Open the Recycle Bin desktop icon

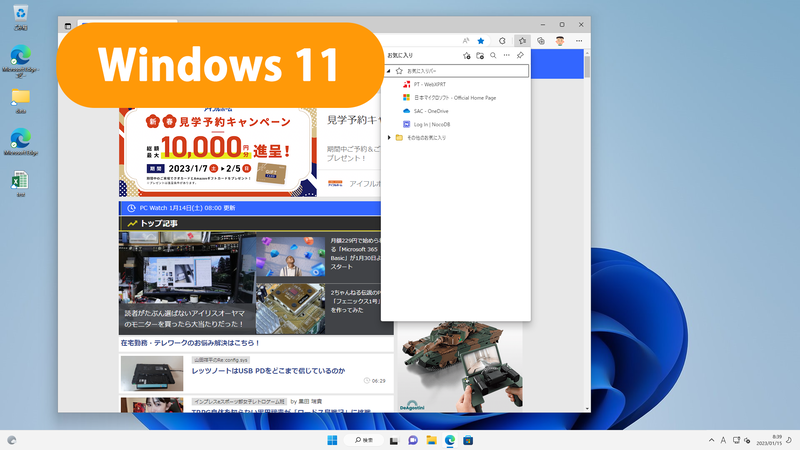[x=20, y=17]
